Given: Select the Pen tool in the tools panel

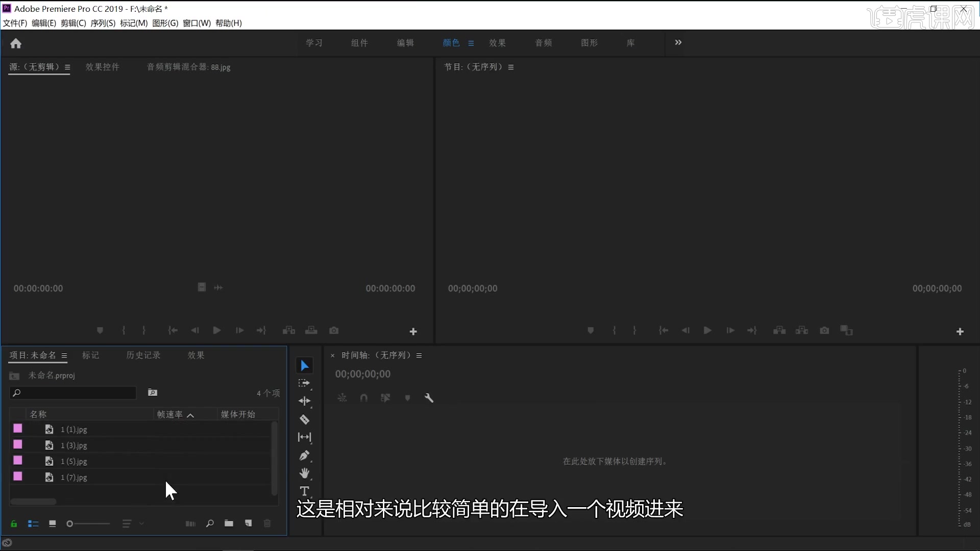Looking at the screenshot, I should tap(305, 456).
